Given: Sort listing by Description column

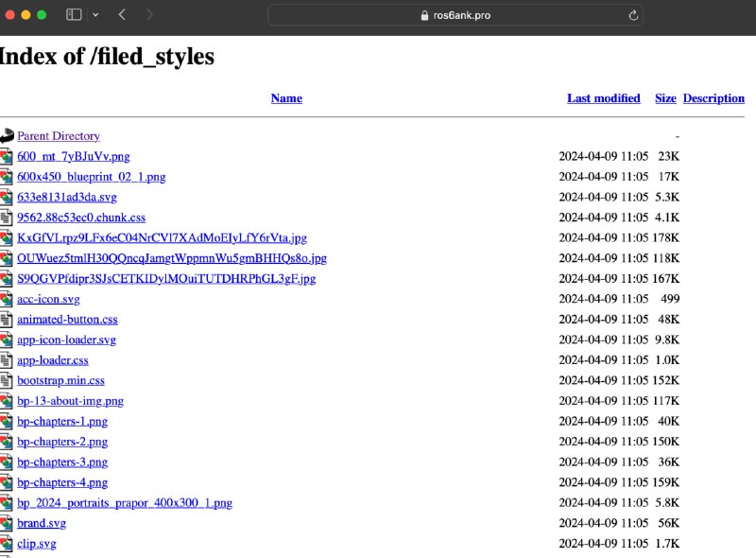Looking at the screenshot, I should [713, 98].
